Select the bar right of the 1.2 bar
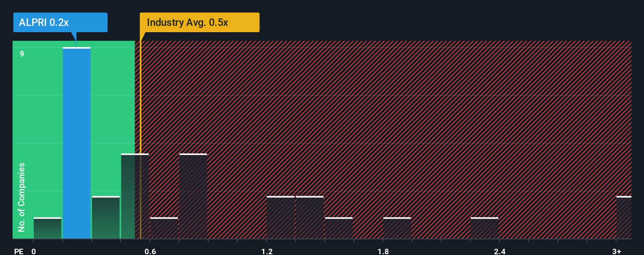This screenshot has width=644, height=255. coord(309,217)
